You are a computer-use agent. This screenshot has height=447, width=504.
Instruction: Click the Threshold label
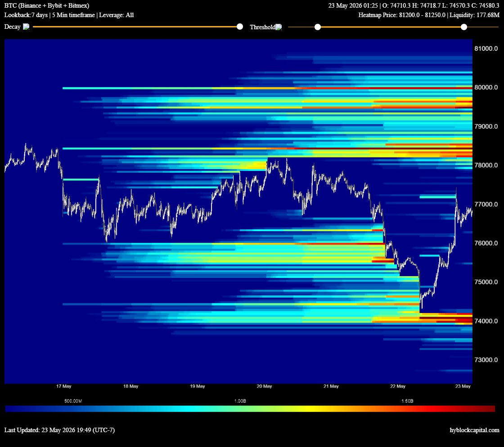pos(262,27)
